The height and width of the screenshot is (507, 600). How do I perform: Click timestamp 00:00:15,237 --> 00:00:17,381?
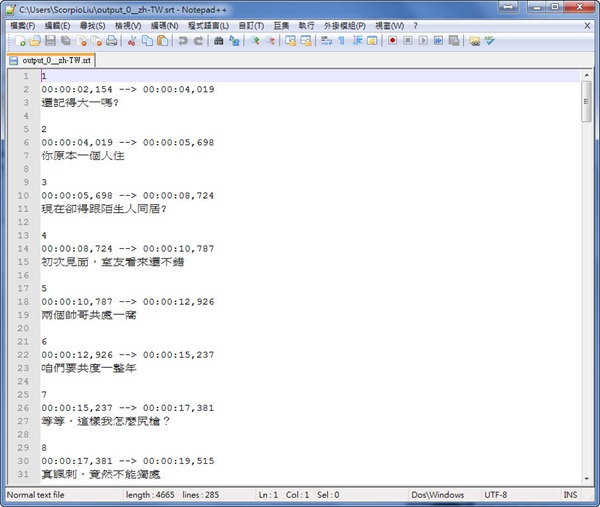tap(128, 408)
